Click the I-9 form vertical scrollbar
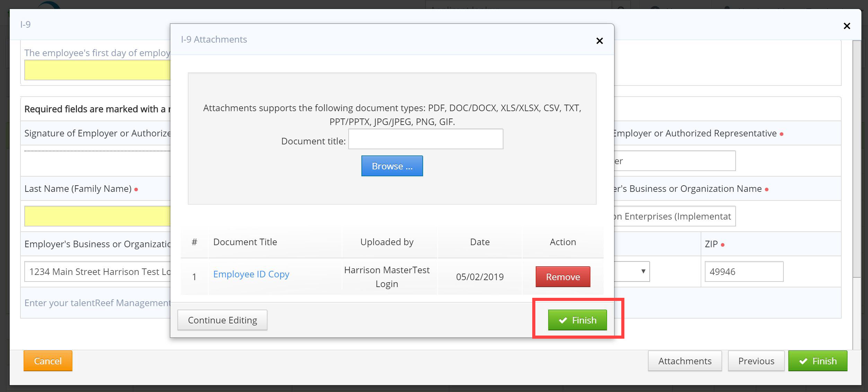 tap(857, 159)
